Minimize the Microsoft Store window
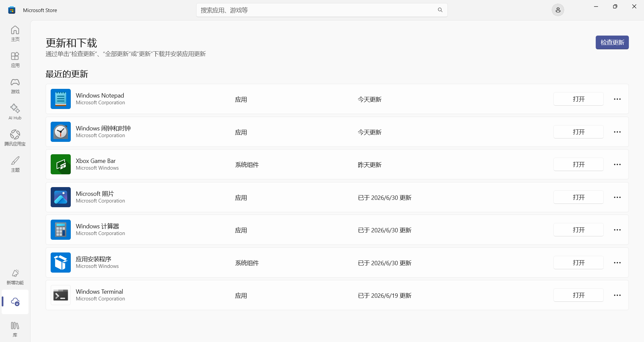644x342 pixels. 596,7
